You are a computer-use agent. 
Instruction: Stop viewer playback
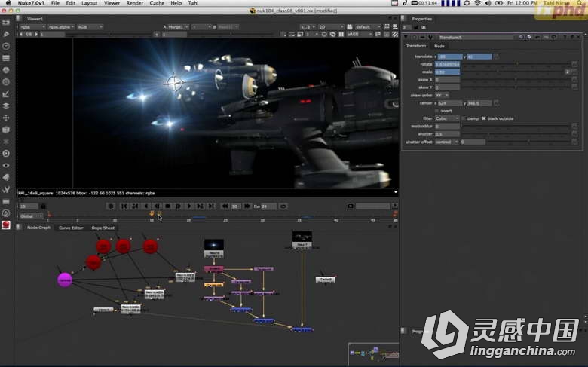point(167,206)
